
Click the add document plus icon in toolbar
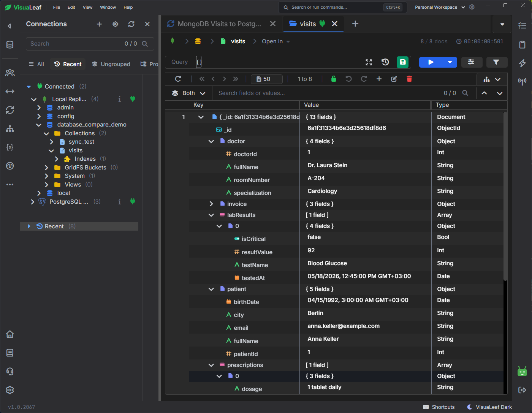pyautogui.click(x=379, y=79)
